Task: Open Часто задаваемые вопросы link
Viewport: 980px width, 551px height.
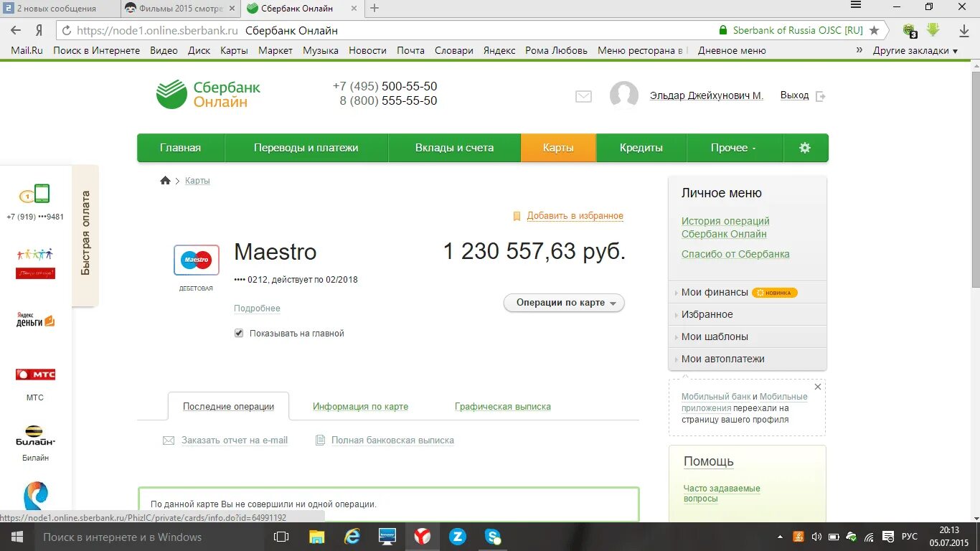Action: point(722,494)
